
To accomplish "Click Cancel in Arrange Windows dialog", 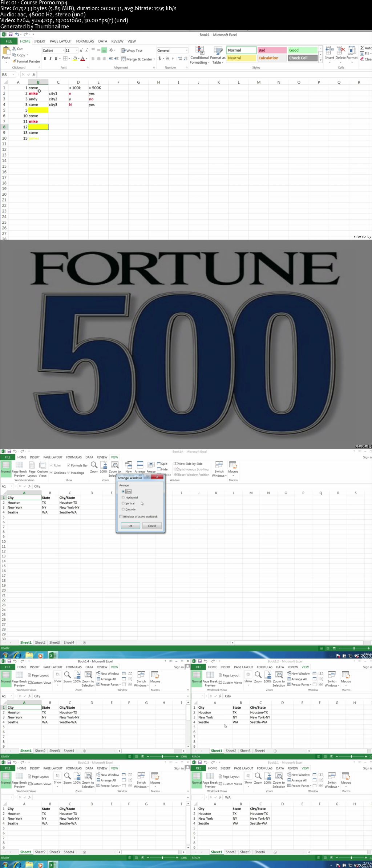I will click(152, 526).
